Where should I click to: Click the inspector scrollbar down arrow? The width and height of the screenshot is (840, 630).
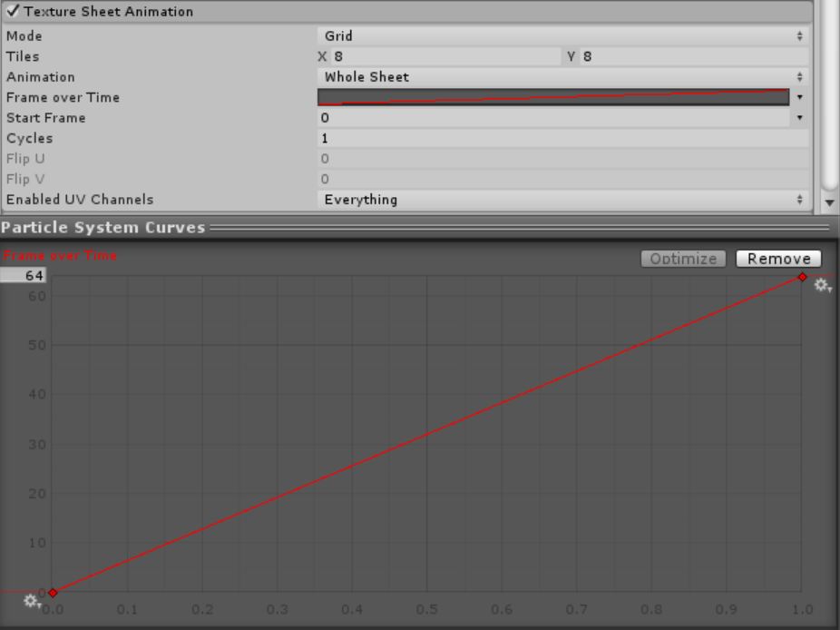coord(830,202)
